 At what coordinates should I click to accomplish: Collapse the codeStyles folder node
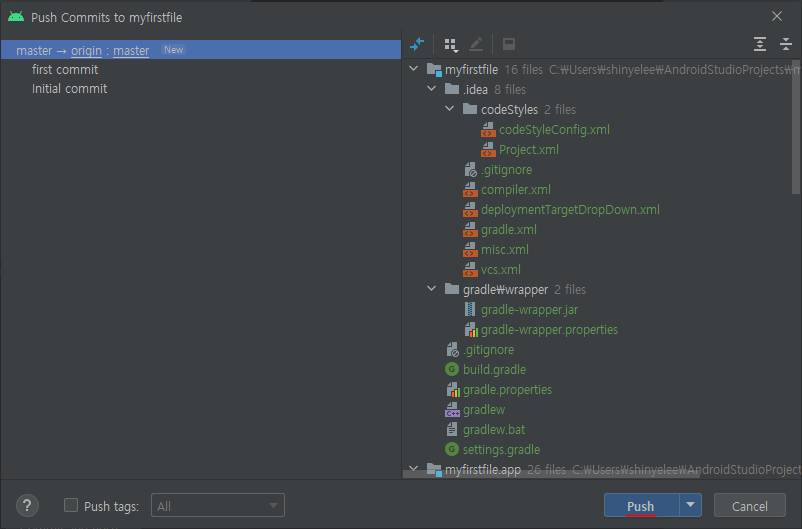450,108
